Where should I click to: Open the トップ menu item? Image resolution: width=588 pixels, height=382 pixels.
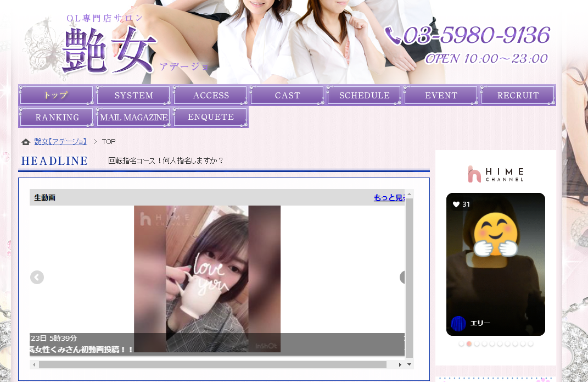(x=56, y=95)
